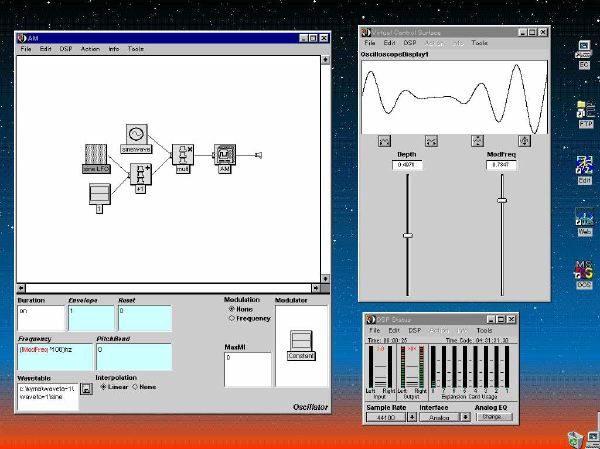This screenshot has height=449, width=600.
Task: Click the Wavetable file path field
Action: click(x=48, y=397)
